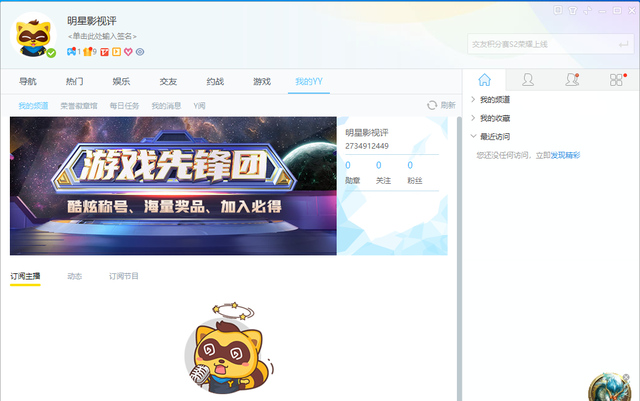Click the blue circular target icon

point(140,52)
